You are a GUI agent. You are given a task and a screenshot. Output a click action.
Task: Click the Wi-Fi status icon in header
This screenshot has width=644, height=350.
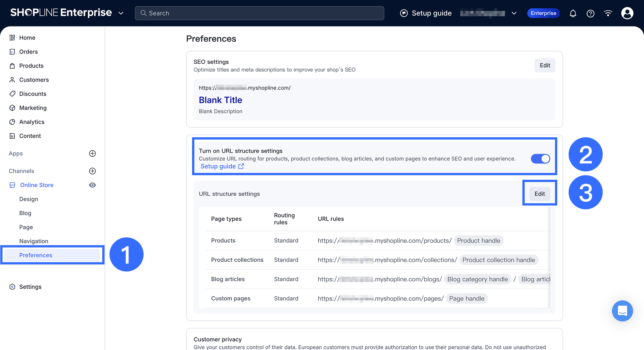[608, 13]
